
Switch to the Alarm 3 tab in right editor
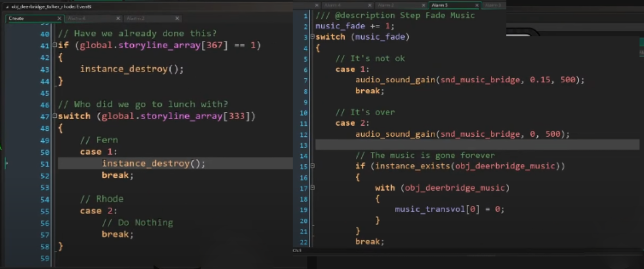tap(493, 5)
